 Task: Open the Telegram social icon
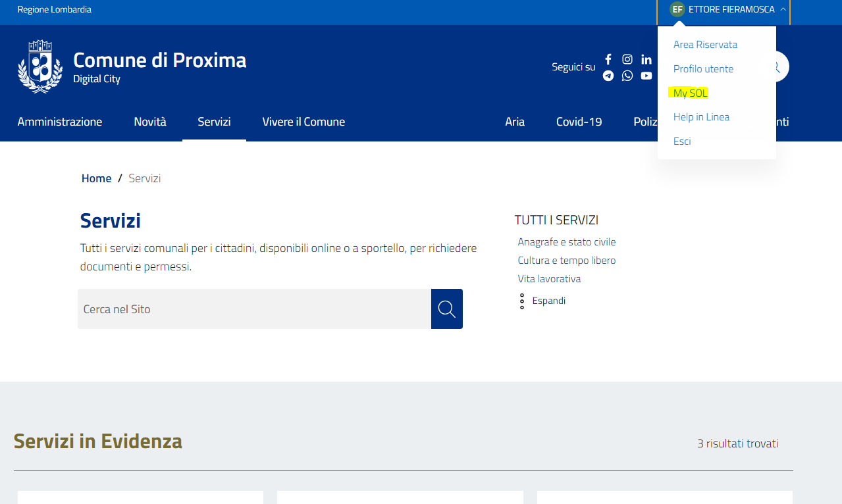[608, 76]
